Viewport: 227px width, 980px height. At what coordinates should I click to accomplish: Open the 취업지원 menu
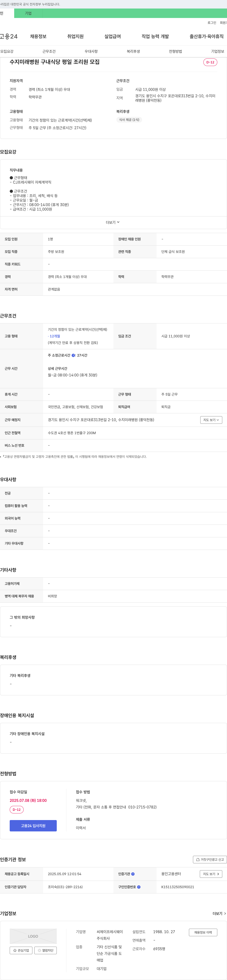[75, 36]
